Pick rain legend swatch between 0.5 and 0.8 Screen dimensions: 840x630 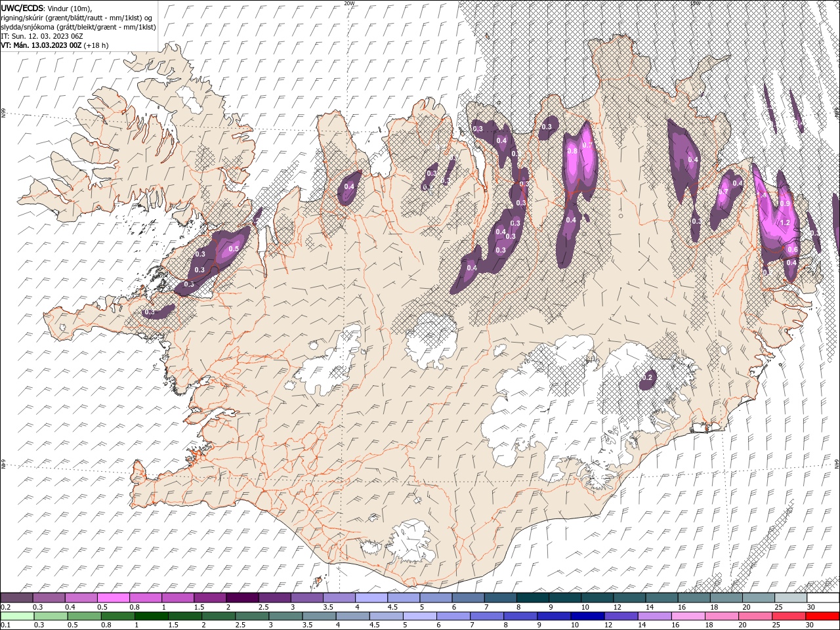tap(84, 616)
